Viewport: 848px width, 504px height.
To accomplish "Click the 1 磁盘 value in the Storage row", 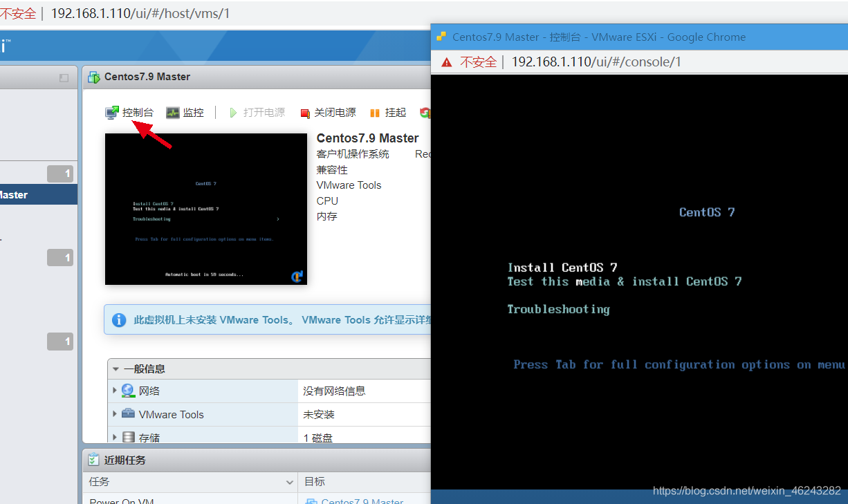I will tap(318, 437).
